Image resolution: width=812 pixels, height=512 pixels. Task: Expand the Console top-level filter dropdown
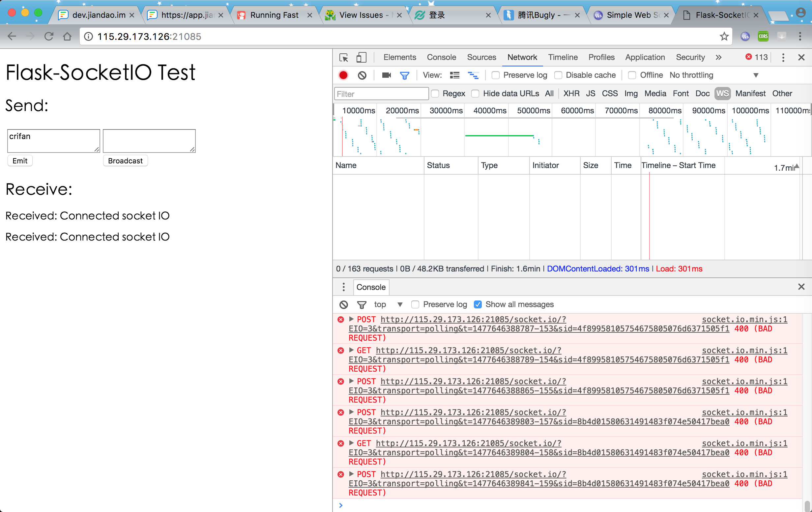(399, 304)
